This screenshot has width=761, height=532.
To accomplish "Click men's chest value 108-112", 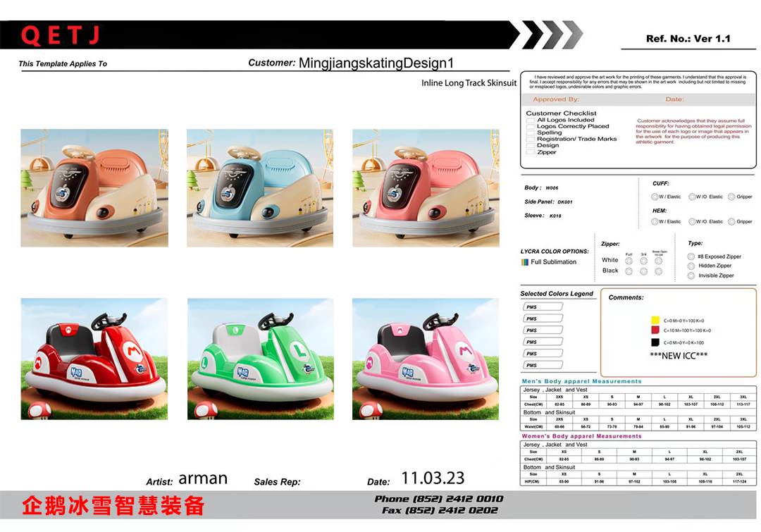I will (x=717, y=404).
